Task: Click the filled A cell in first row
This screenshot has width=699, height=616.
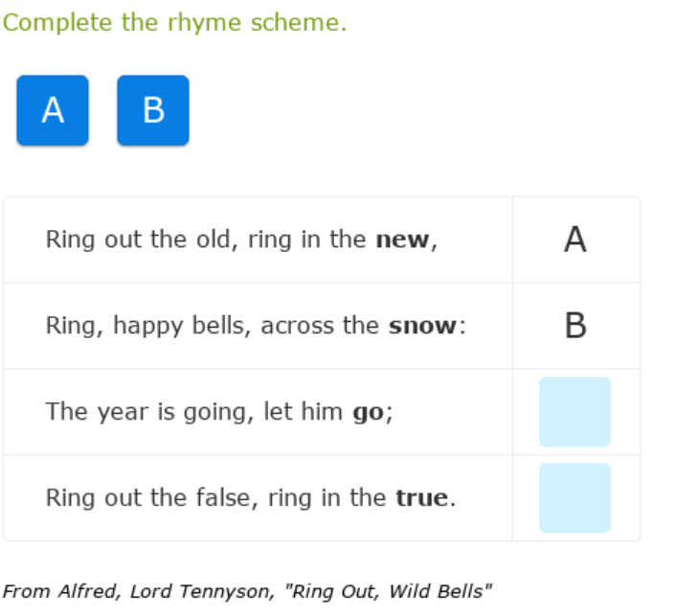Action: pyautogui.click(x=575, y=240)
